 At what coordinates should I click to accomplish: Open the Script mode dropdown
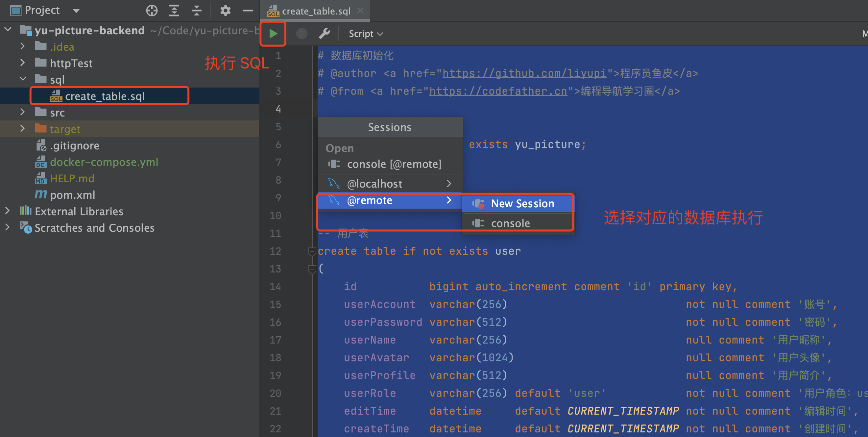[x=366, y=34]
